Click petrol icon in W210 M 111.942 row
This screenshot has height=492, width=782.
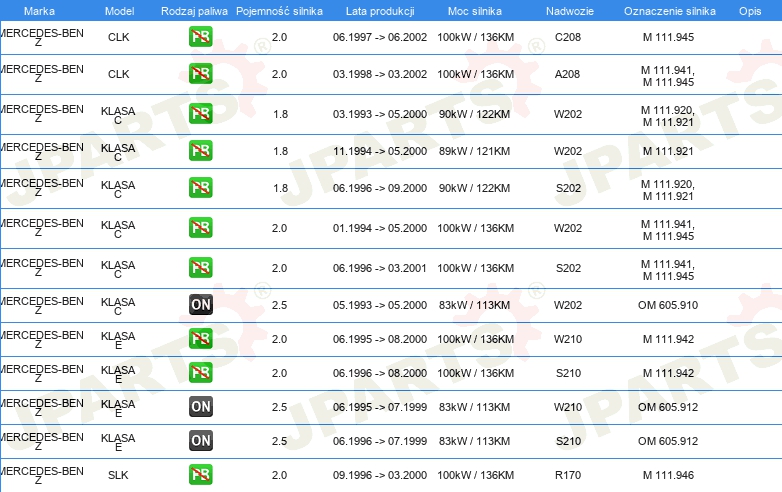pyautogui.click(x=200, y=338)
